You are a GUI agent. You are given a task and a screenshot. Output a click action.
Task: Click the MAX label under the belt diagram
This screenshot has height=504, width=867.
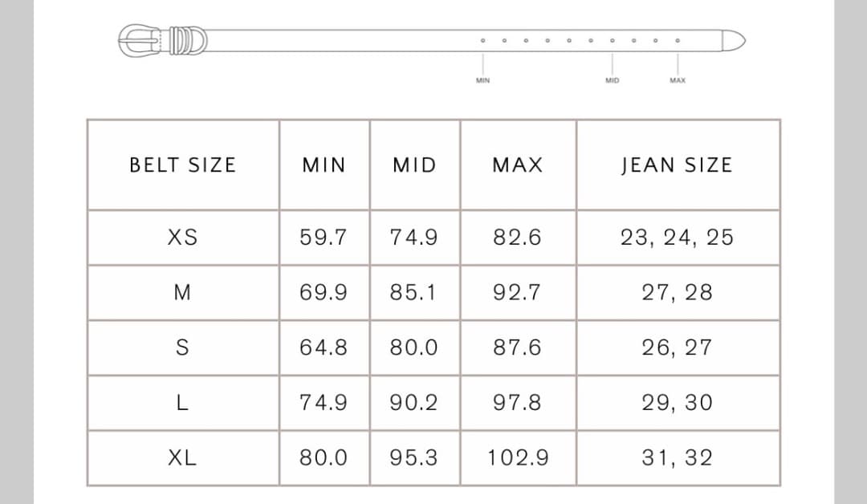point(678,80)
